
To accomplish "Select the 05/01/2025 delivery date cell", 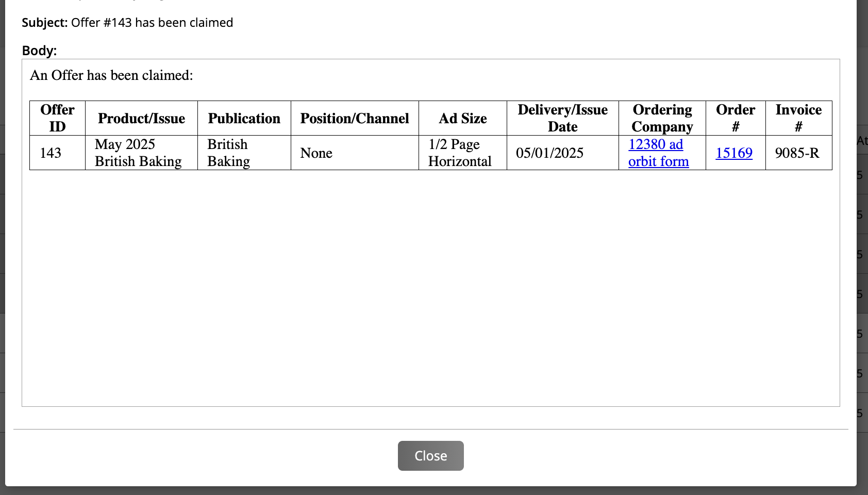I will [x=549, y=153].
